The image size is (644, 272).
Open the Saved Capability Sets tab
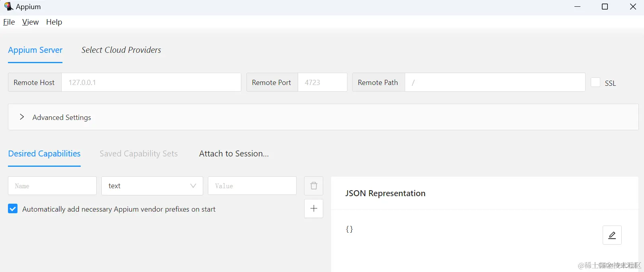pyautogui.click(x=139, y=154)
